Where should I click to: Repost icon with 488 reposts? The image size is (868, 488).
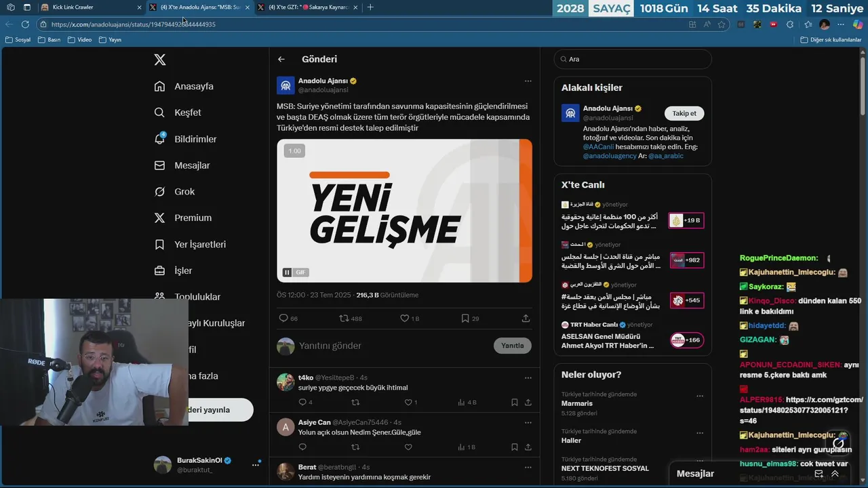click(344, 318)
